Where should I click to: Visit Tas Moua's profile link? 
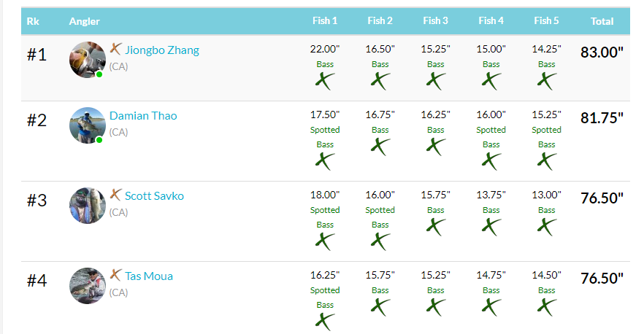[x=149, y=276]
